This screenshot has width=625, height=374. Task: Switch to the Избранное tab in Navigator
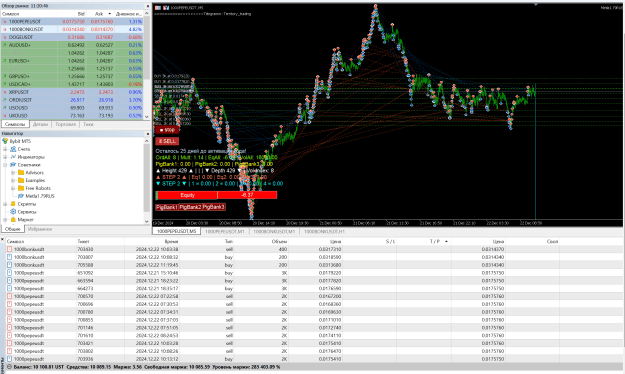point(40,229)
